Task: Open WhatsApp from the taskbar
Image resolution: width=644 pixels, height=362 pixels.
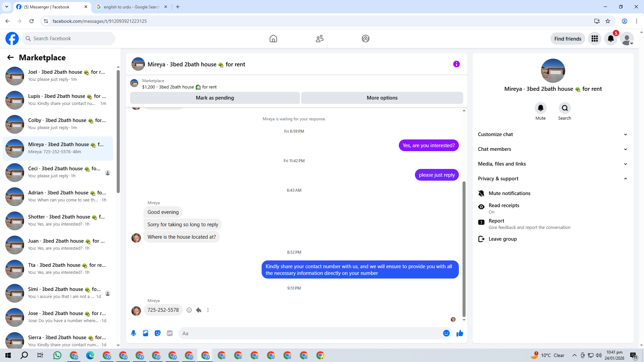Action: point(57,355)
